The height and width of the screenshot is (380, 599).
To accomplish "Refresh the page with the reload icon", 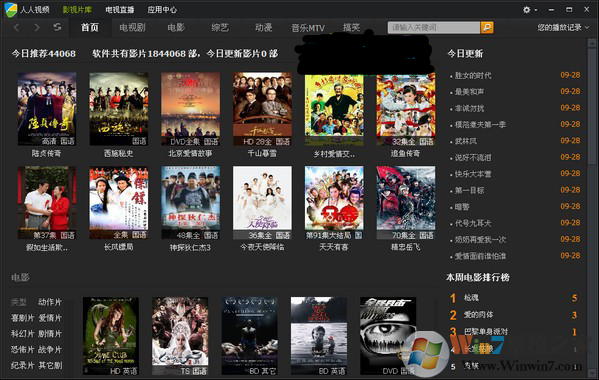I will (x=57, y=27).
